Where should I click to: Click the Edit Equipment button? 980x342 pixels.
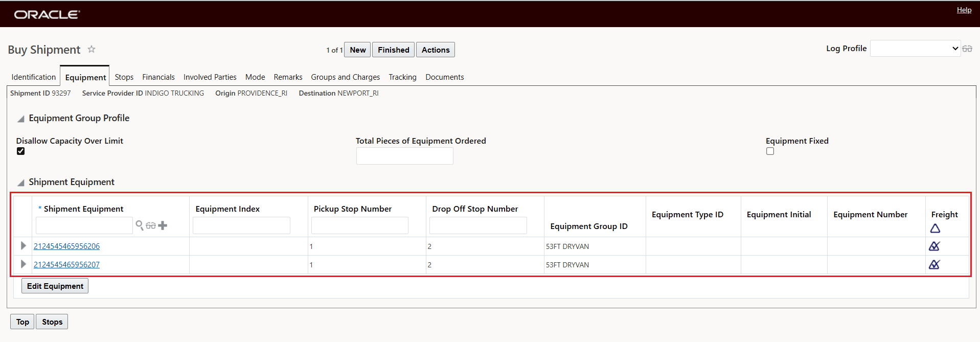tap(55, 286)
